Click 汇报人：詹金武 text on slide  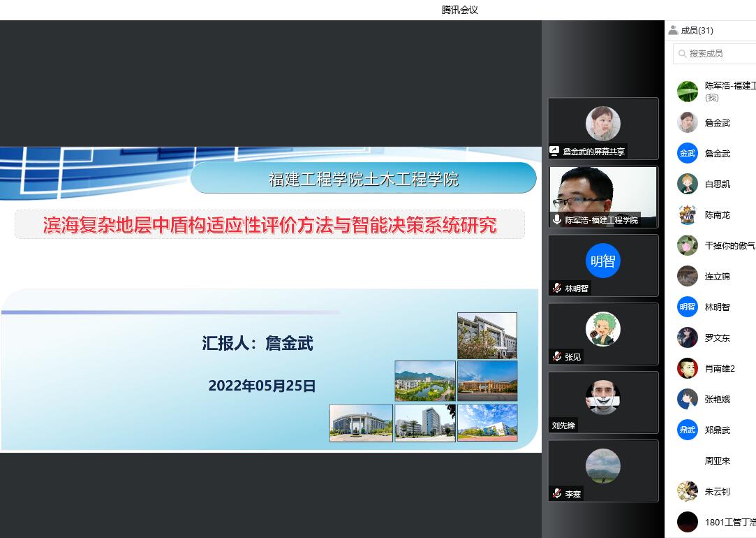pyautogui.click(x=258, y=343)
